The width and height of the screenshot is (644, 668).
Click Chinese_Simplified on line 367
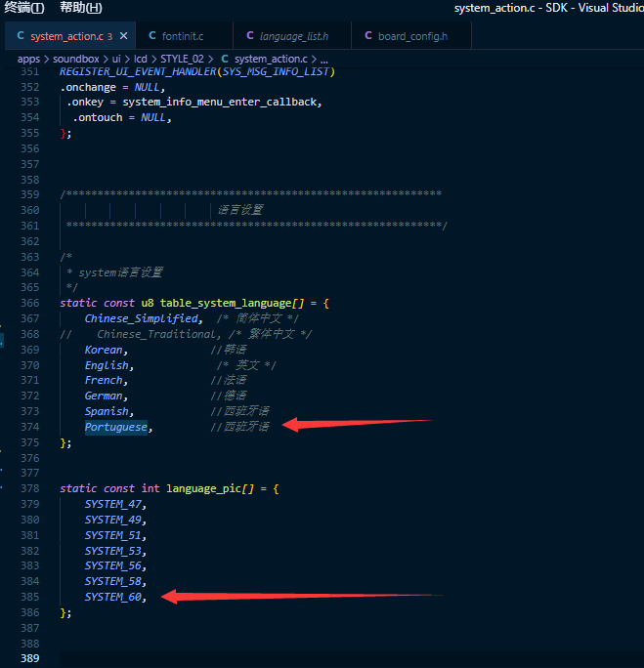click(142, 318)
